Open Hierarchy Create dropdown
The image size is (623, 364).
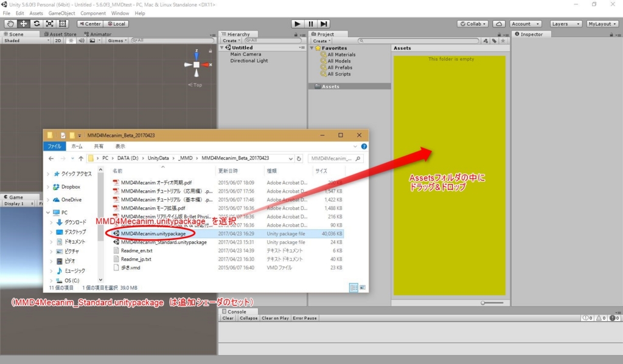[231, 41]
